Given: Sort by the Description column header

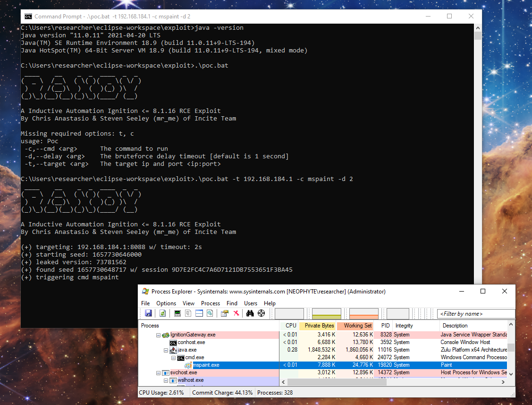Looking at the screenshot, I should pyautogui.click(x=473, y=326).
